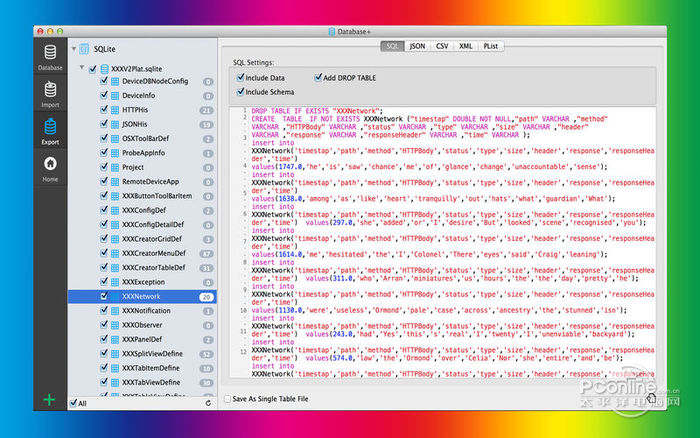The height and width of the screenshot is (438, 700).
Task: Toggle the Add DROP TABLE checkbox
Action: click(316, 77)
